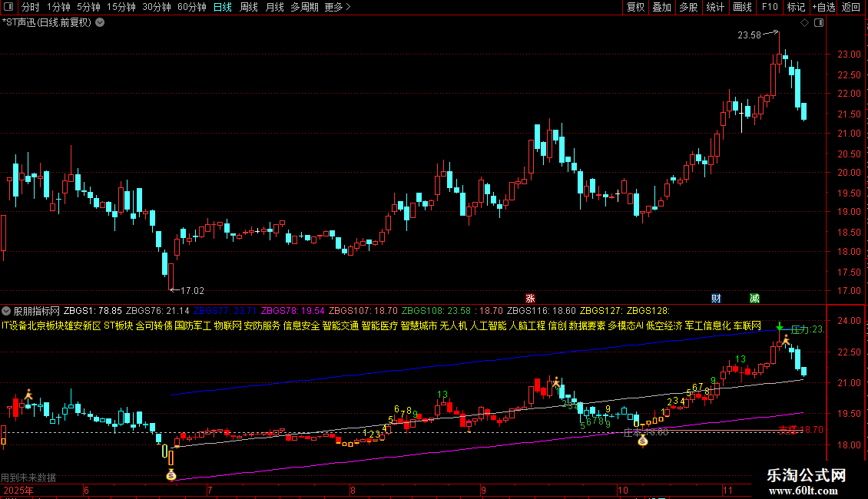Click the 压力 resistance label
This screenshot has height=499, width=868.
(807, 329)
